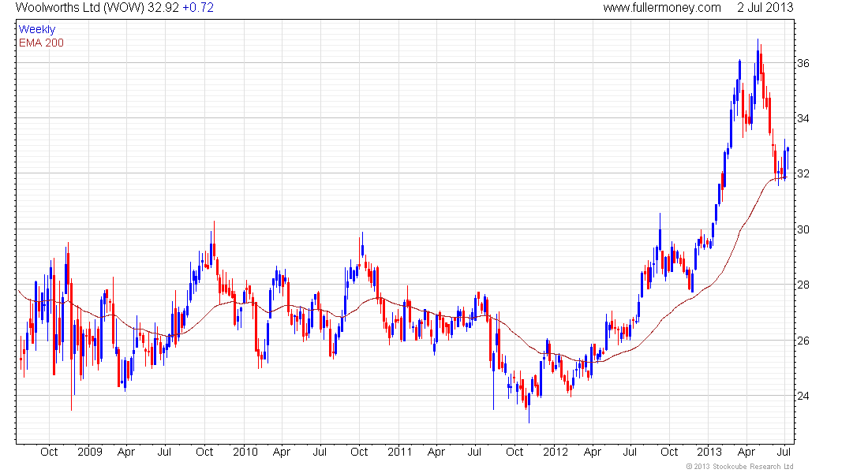Click the www.fullermoney.com link

(x=661, y=8)
